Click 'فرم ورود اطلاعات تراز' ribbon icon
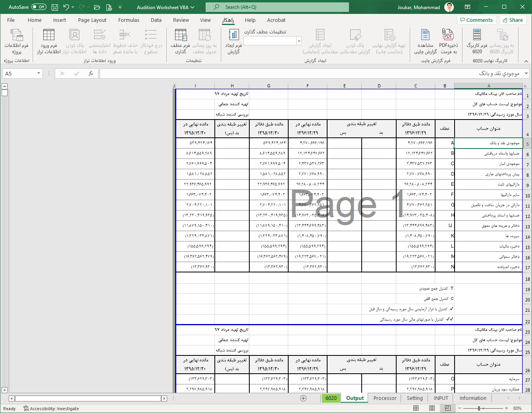 49,41
